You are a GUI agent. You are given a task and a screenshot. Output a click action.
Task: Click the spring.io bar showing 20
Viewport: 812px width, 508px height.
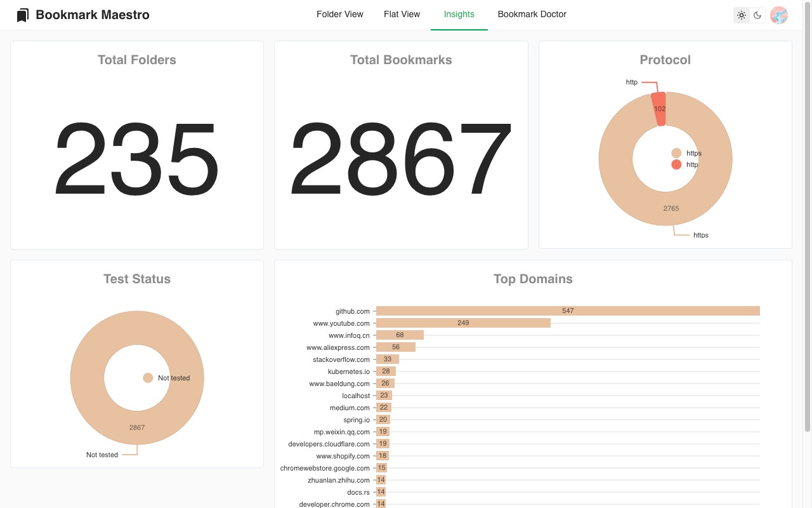coord(383,420)
